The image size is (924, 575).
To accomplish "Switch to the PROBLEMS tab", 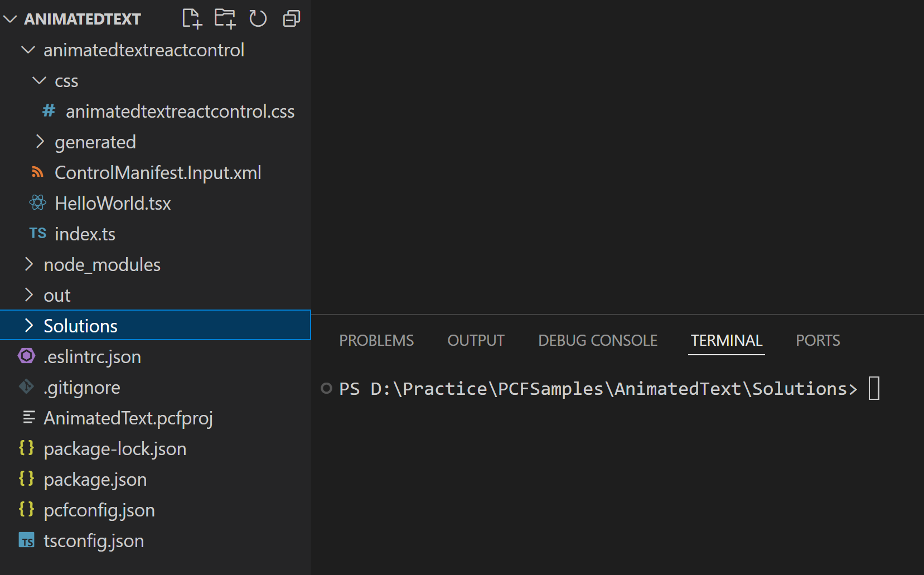I will point(376,340).
